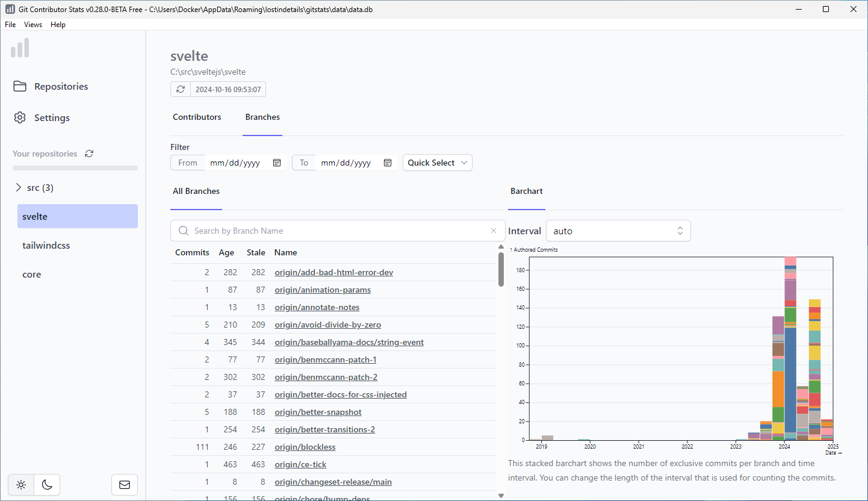This screenshot has width=868, height=501.
Task: Click the repository path C:\src\sveltejs\svelte
Action: [x=208, y=72]
